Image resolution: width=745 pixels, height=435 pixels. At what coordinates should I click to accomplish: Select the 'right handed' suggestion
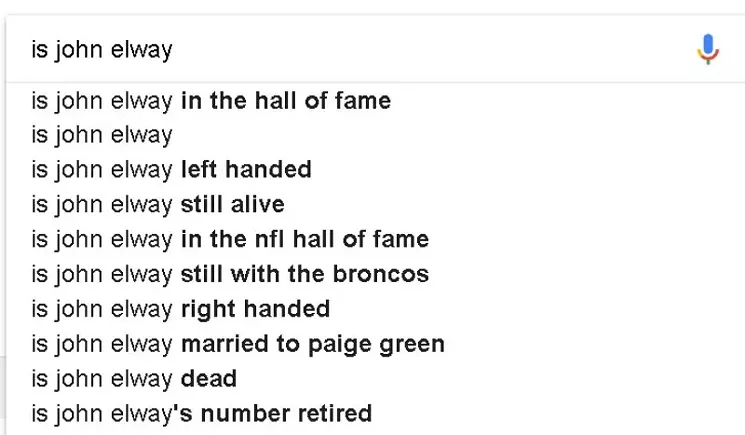coord(375,309)
